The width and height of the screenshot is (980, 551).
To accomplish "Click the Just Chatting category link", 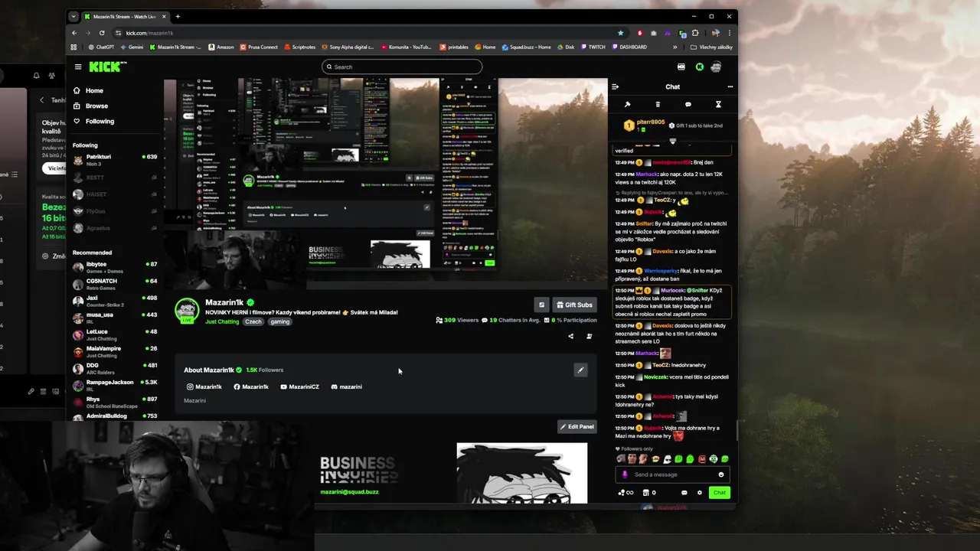I will click(222, 321).
